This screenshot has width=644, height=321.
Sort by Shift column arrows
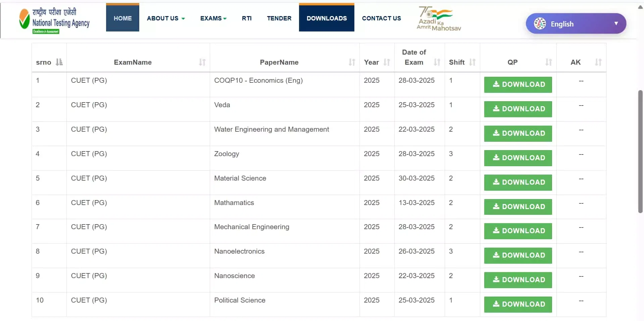pos(472,62)
